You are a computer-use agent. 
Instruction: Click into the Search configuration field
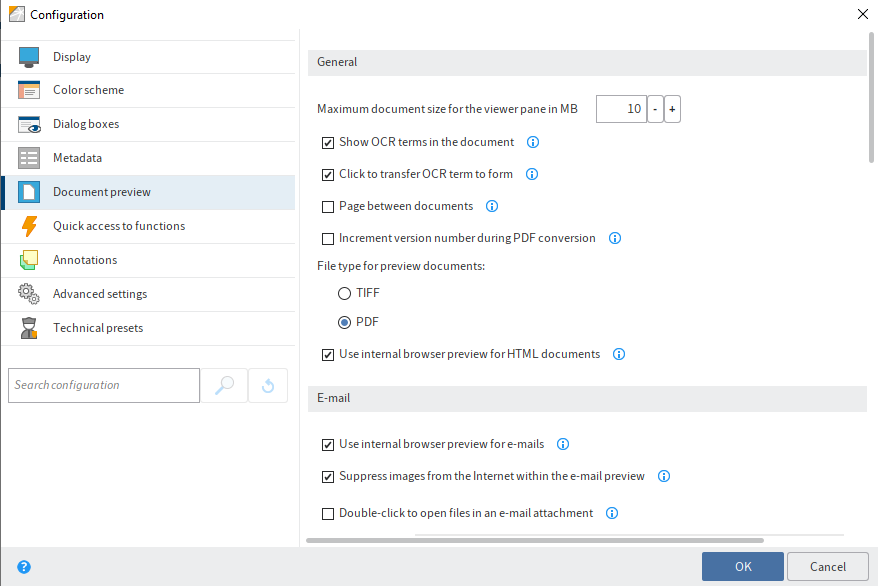[x=104, y=385]
